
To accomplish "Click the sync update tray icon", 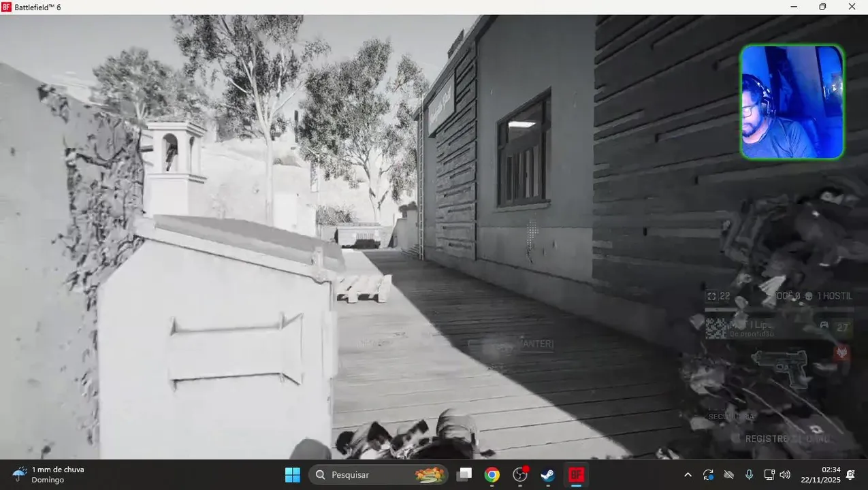I will (x=708, y=475).
